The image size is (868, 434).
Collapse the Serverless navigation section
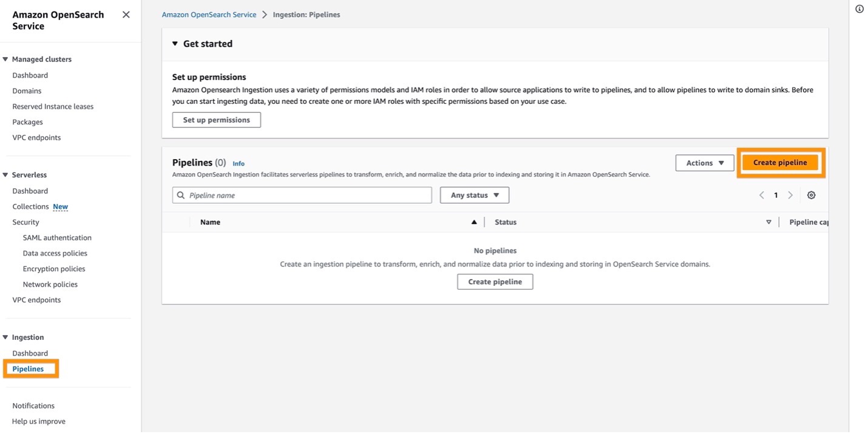(x=5, y=175)
